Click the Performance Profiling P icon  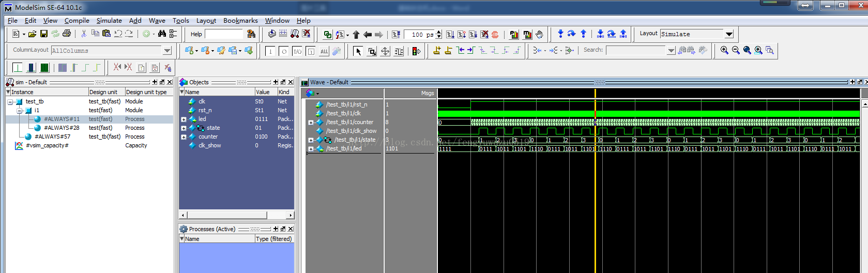[514, 35]
